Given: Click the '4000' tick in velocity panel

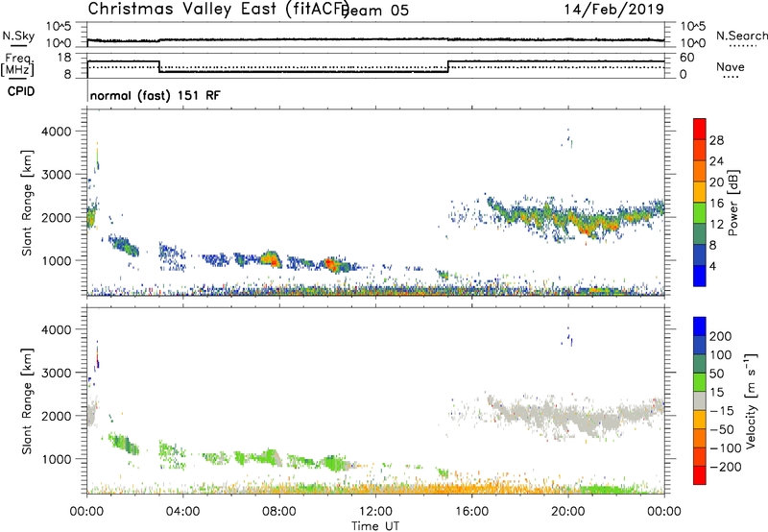Looking at the screenshot, I should click(x=56, y=329).
